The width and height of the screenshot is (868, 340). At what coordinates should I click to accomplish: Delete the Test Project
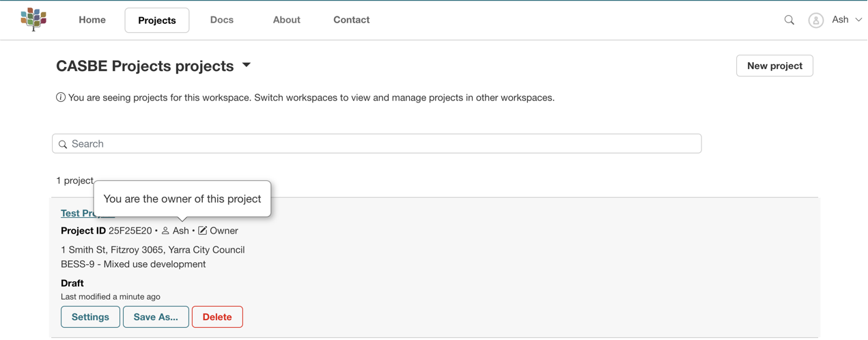217,317
